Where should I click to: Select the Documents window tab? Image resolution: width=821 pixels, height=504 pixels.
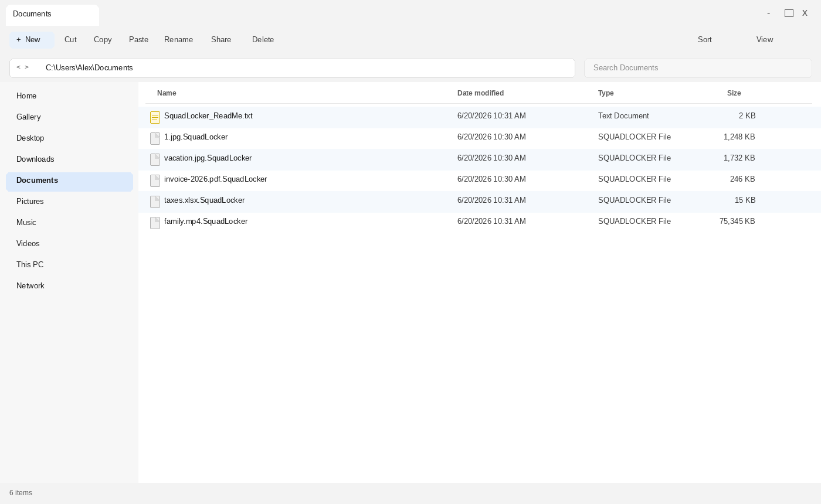click(x=52, y=15)
